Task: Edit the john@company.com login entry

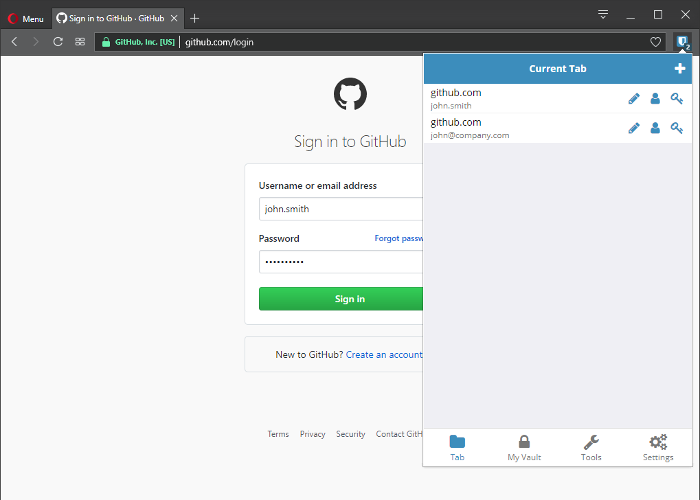Action: 633,128
